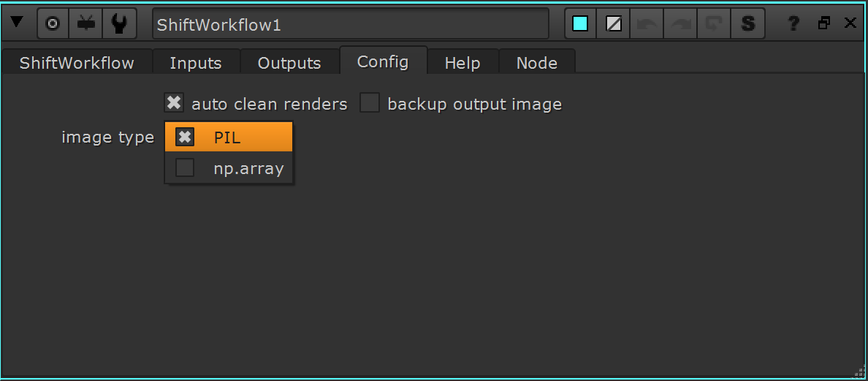Click the revert knobs icon

click(712, 23)
